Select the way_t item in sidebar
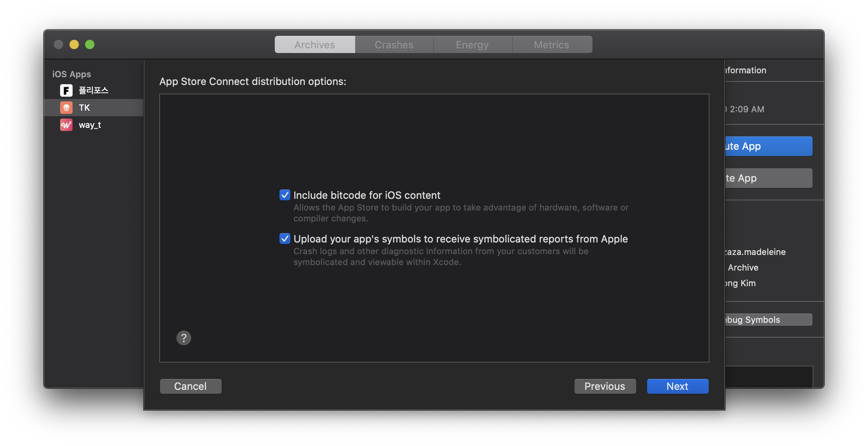The height and width of the screenshot is (446, 868). point(90,125)
